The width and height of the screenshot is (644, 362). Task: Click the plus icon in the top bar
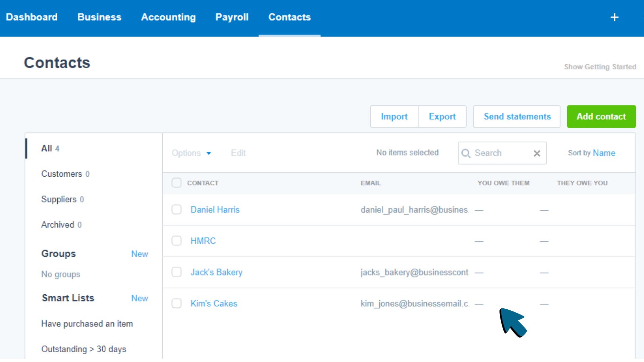pos(614,17)
